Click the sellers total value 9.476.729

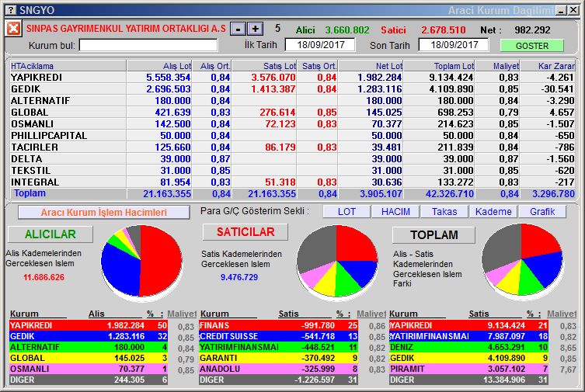coord(239,277)
